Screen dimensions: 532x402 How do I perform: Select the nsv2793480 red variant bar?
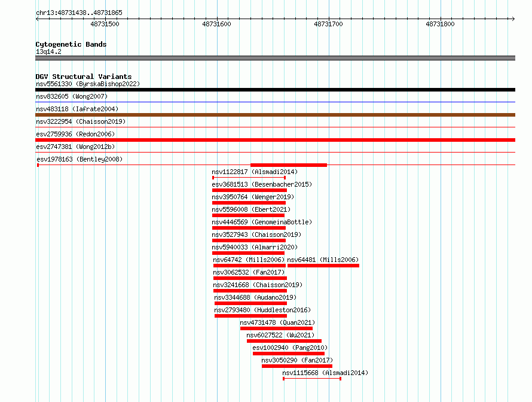click(250, 316)
